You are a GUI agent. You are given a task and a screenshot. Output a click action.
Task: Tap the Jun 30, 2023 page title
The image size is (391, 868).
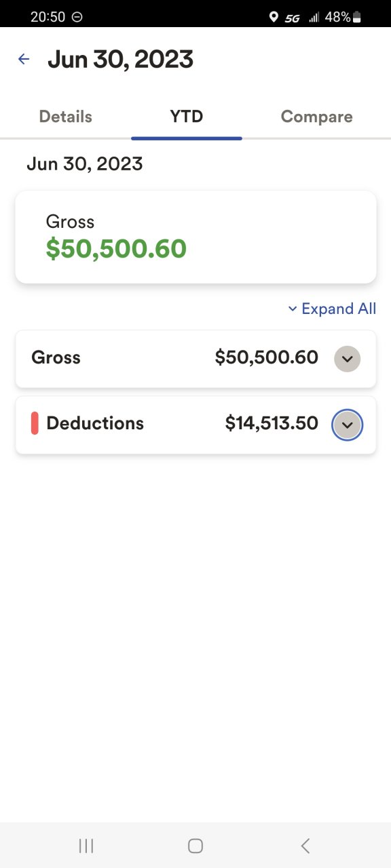(x=120, y=60)
